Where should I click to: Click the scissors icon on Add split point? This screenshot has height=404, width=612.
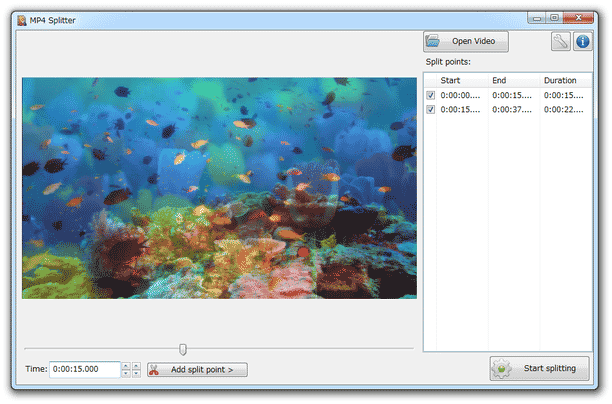(x=154, y=370)
